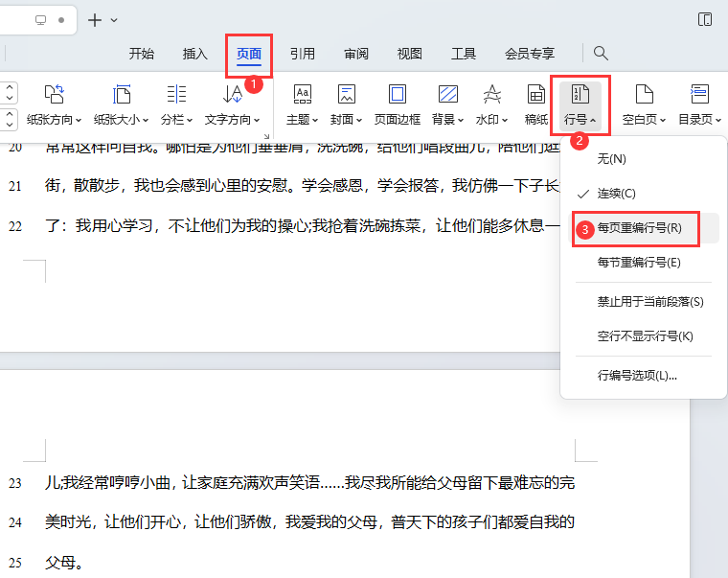Click lower margin spinner control
The height and width of the screenshot is (578, 728).
(10, 120)
